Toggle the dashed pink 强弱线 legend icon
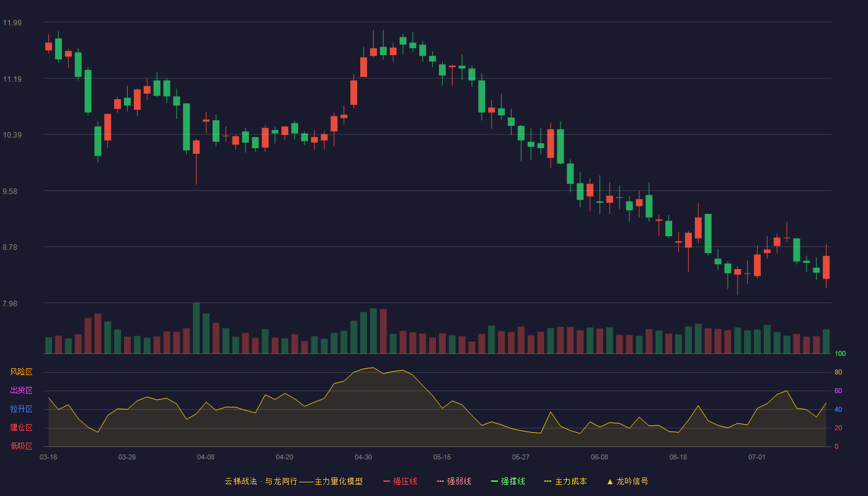This screenshot has height=496, width=868. (x=441, y=481)
